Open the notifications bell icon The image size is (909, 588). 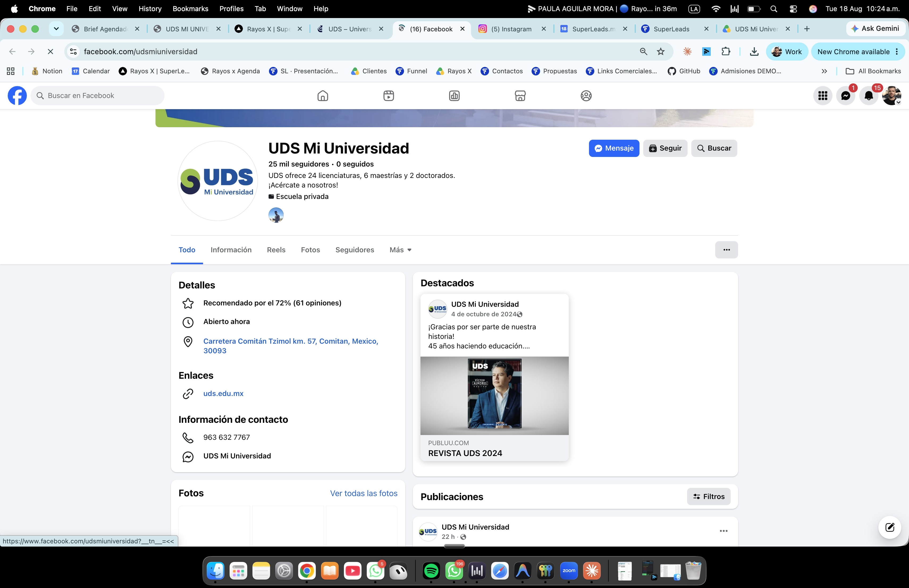[869, 96]
